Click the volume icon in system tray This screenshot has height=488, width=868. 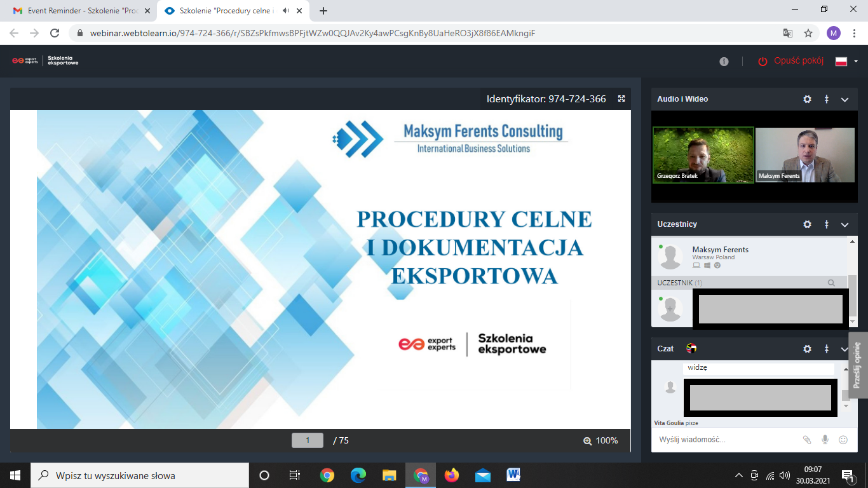785,475
